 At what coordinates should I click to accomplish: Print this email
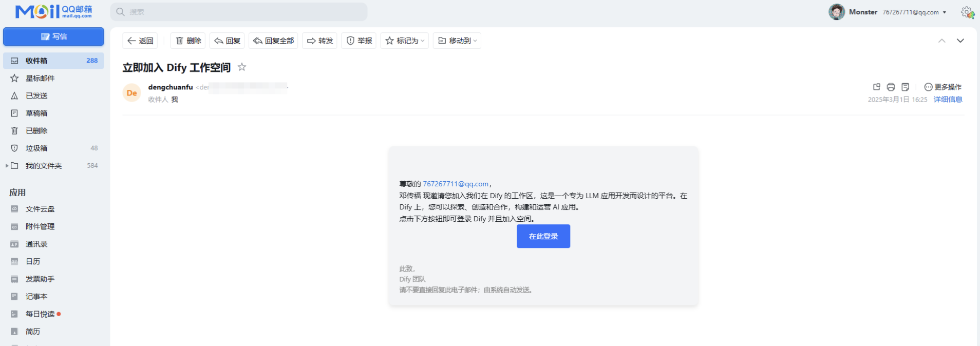tap(891, 87)
